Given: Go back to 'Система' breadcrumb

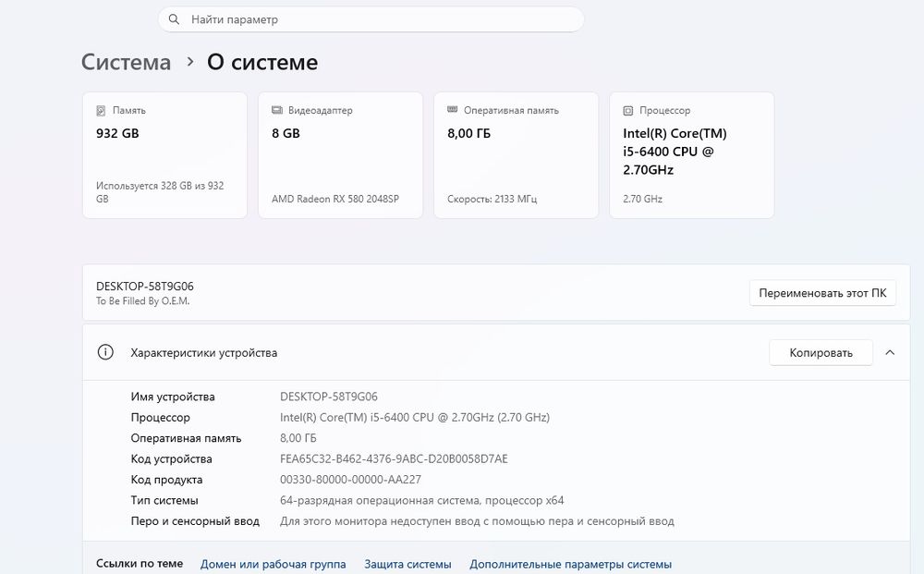Looking at the screenshot, I should click(126, 63).
